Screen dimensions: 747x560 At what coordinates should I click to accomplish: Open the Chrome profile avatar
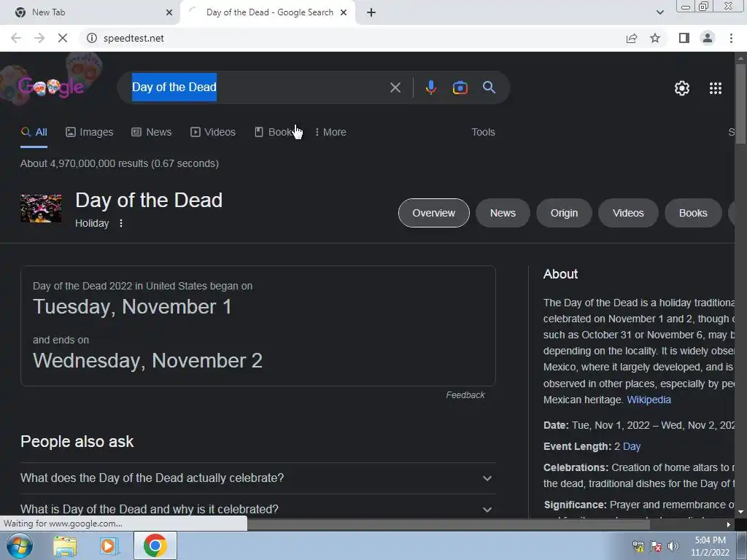708,38
